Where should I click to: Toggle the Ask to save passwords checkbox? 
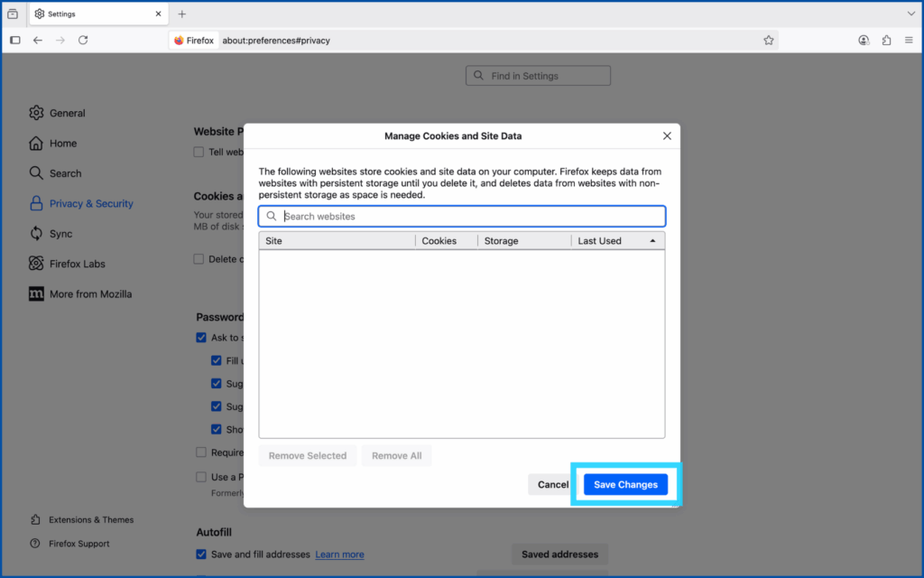(x=201, y=338)
